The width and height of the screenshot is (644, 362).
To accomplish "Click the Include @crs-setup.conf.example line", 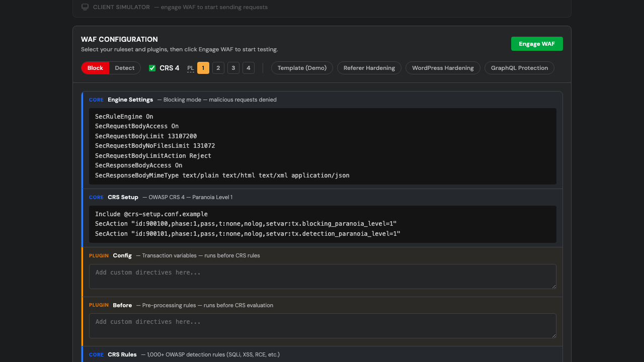I will tap(151, 214).
